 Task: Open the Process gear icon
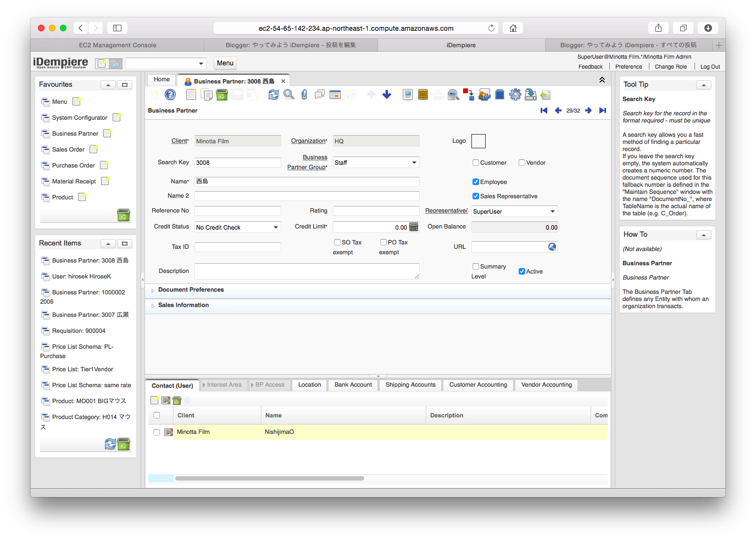click(x=515, y=95)
